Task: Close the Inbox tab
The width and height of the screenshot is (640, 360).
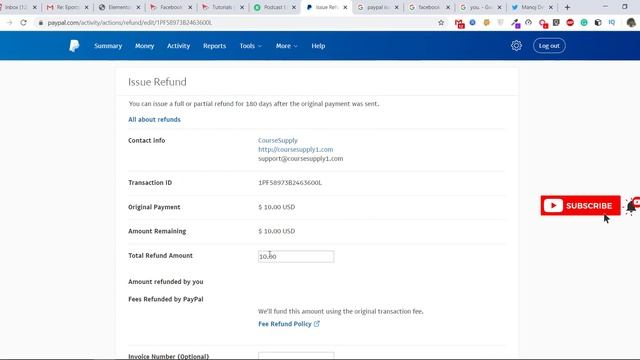Action: [x=34, y=7]
